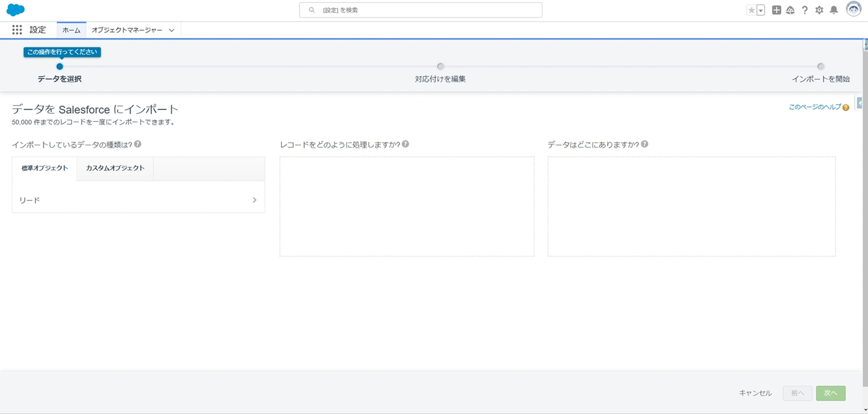Click the 設定 app name label
868x414 pixels.
tap(38, 30)
